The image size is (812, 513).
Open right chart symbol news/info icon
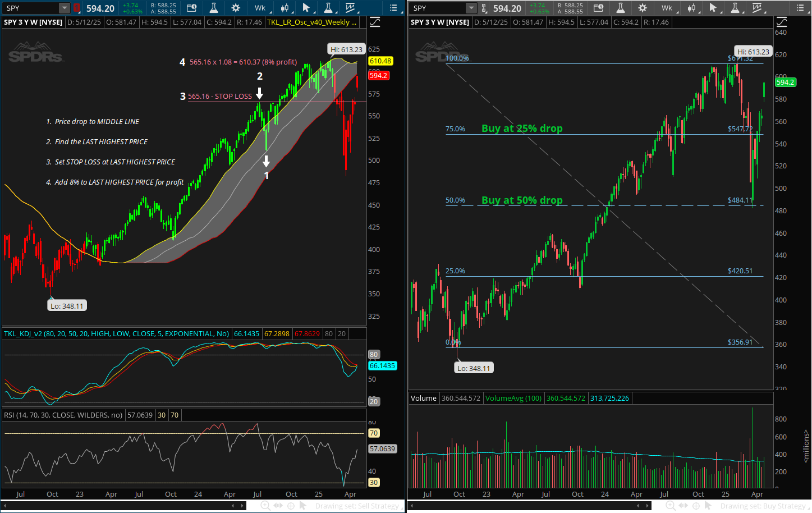coord(598,8)
